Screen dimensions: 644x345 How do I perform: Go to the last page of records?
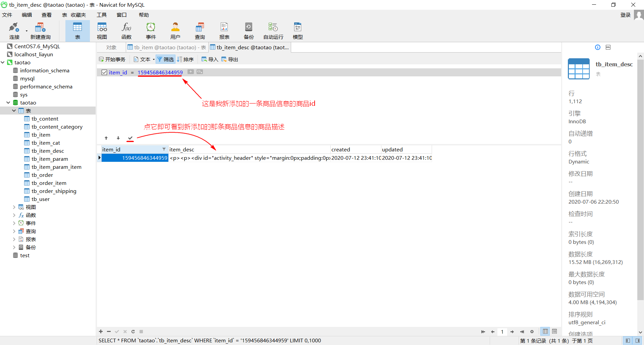[x=522, y=332]
